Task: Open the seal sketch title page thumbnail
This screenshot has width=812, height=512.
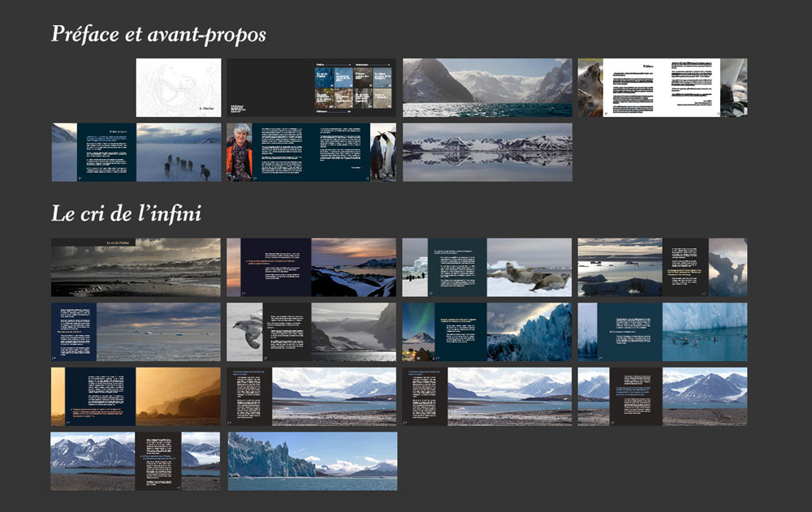Action: click(179, 86)
